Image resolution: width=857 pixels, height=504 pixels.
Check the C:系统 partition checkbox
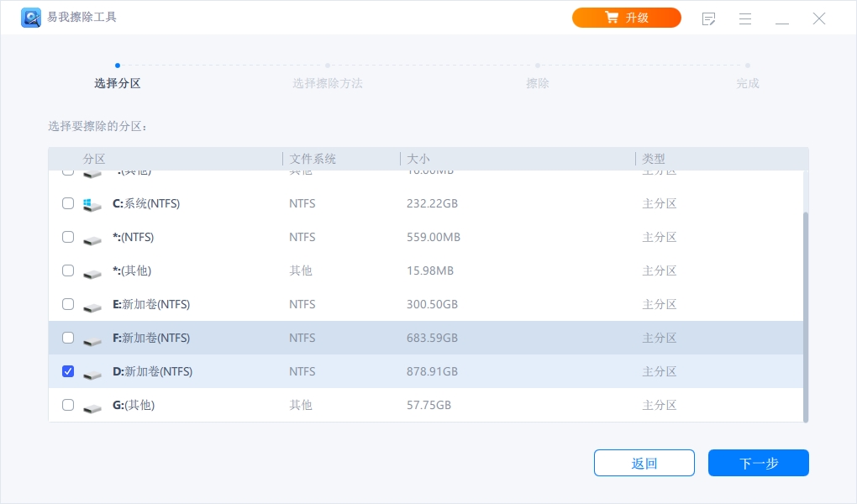tap(68, 203)
